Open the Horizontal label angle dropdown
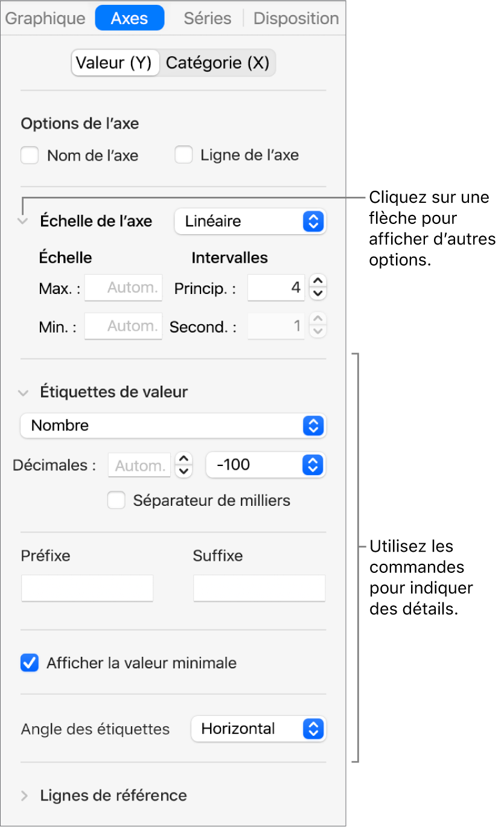This screenshot has width=504, height=827. 258,729
